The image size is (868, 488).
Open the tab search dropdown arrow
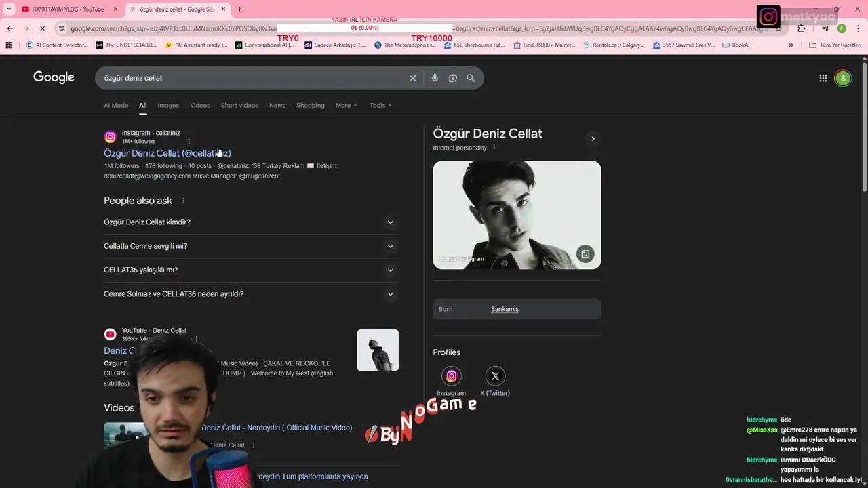pos(8,9)
